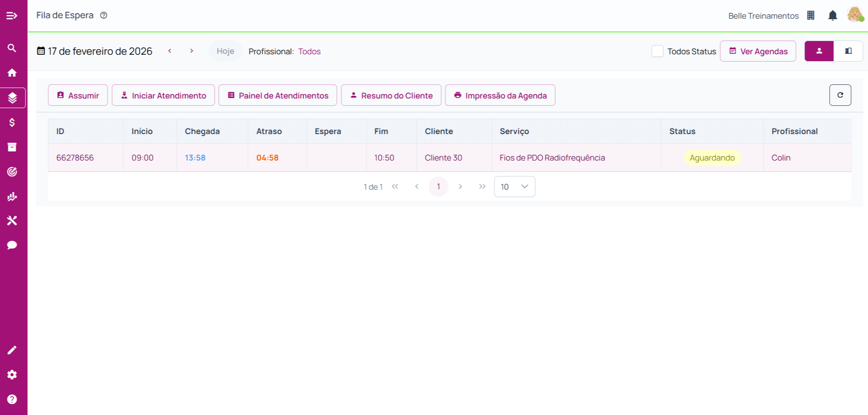The image size is (868, 415).
Task: Open the chat bubble sidebar icon
Action: point(12,245)
